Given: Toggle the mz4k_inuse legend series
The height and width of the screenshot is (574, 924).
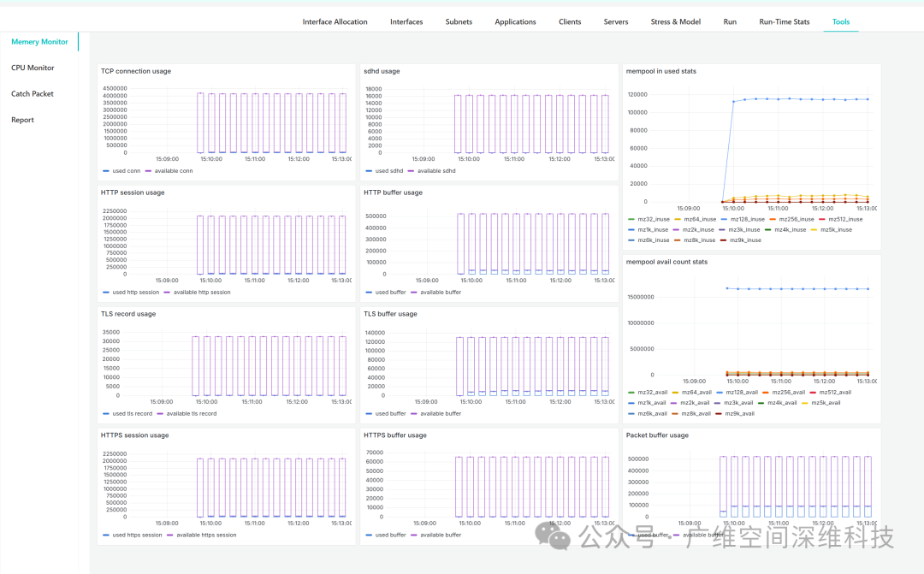Looking at the screenshot, I should tap(785, 230).
